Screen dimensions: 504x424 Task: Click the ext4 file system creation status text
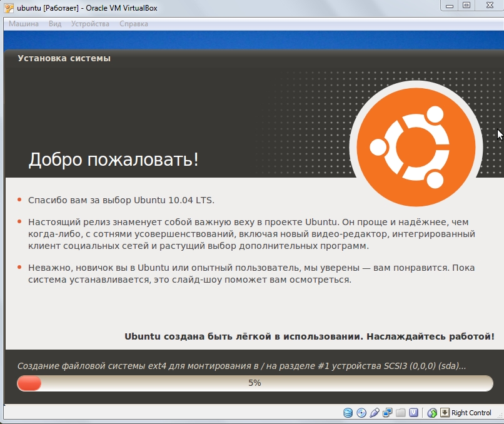pyautogui.click(x=241, y=366)
